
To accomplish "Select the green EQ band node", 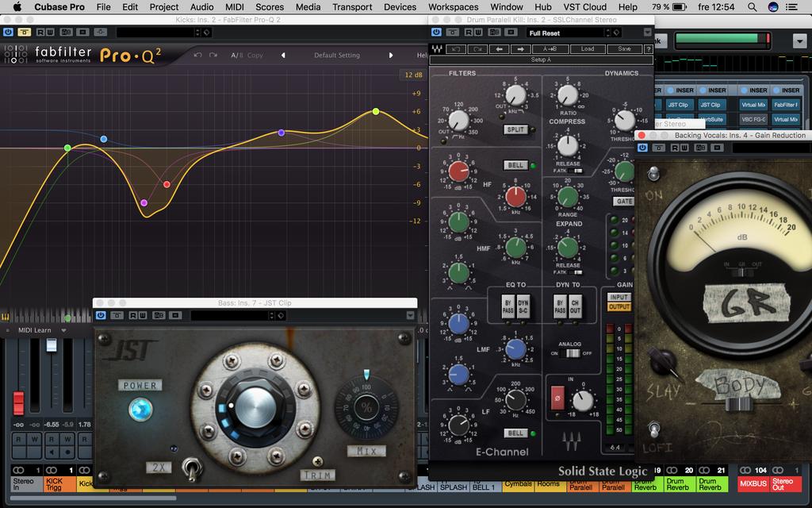I will (x=67, y=148).
